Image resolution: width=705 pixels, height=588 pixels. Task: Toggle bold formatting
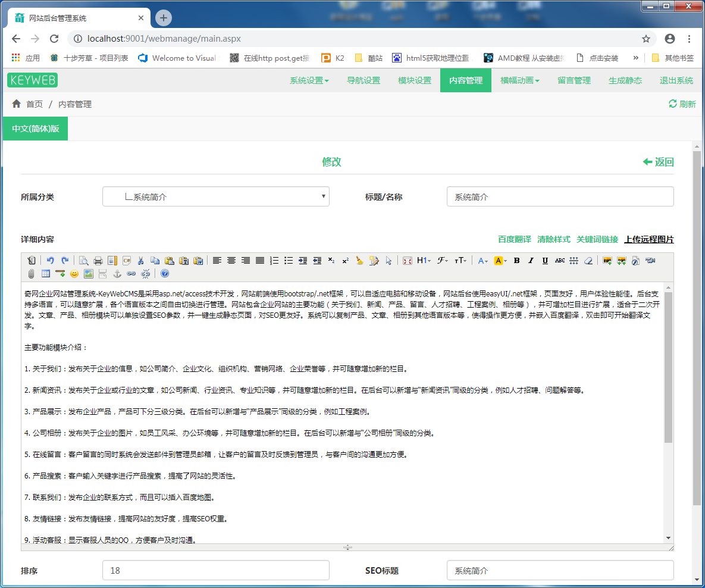pos(516,261)
